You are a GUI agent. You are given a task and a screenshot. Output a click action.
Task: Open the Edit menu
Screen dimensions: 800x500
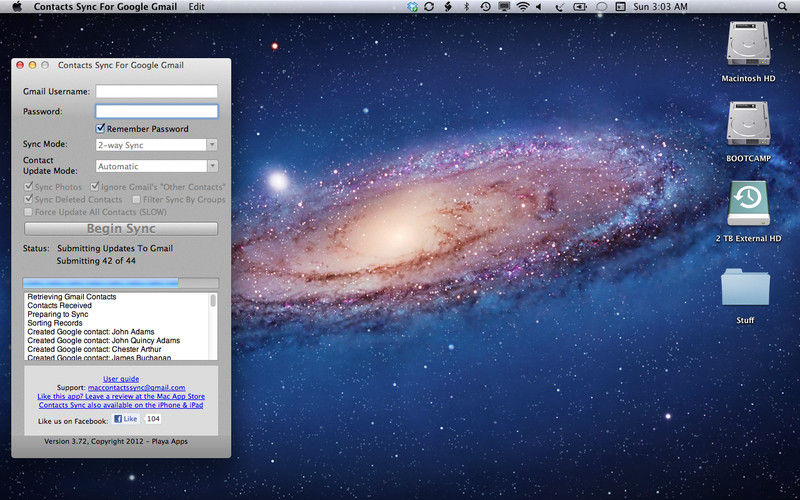tap(196, 7)
